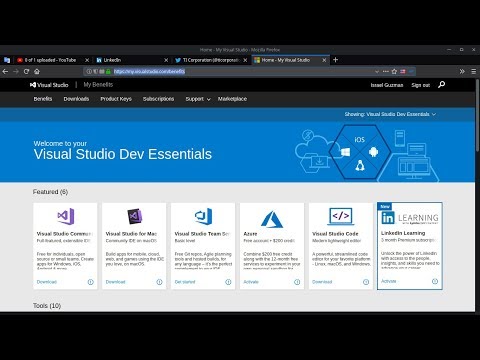Screen dimensions: 480x360
Task: Open the address bar history dropdown arrow
Action: coord(377,71)
